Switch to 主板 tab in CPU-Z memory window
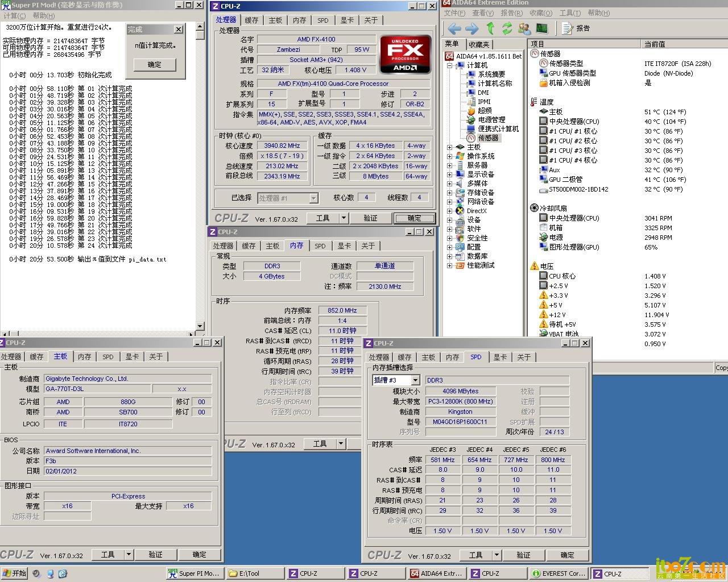This screenshot has width=728, height=582. point(272,246)
